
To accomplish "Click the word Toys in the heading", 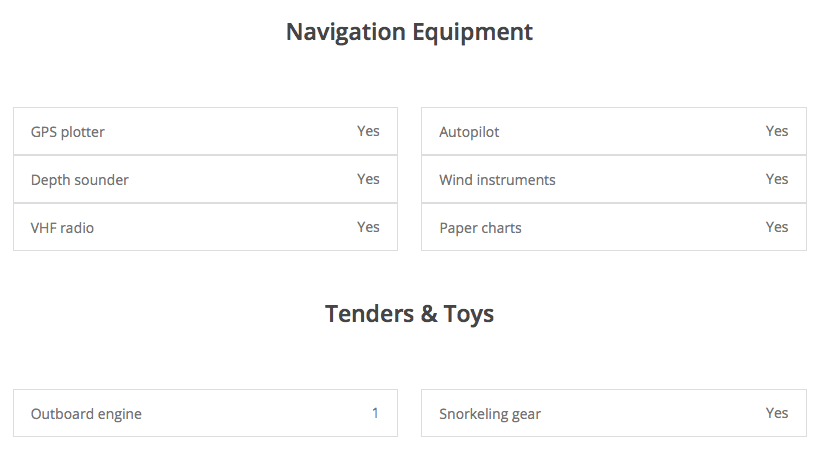I will [x=470, y=314].
